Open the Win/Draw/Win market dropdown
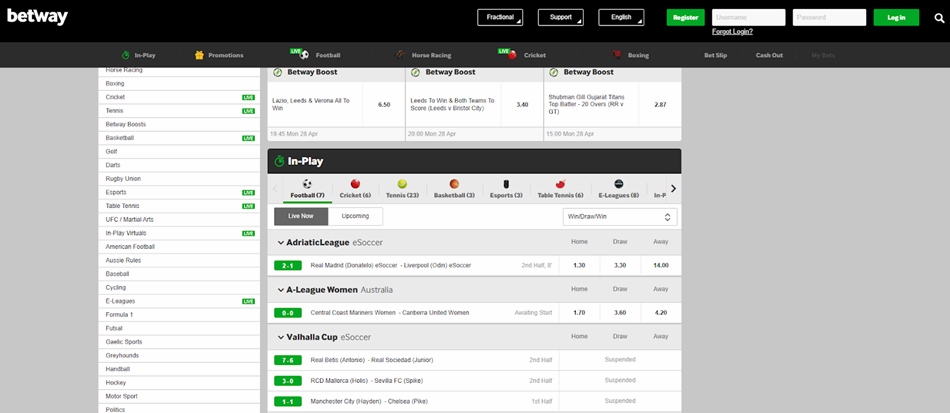 (x=620, y=217)
